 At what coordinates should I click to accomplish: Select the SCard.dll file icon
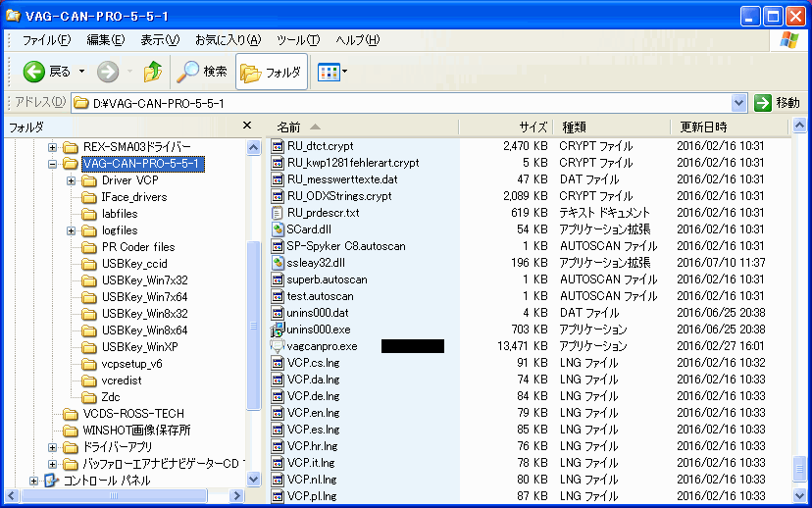(x=279, y=229)
